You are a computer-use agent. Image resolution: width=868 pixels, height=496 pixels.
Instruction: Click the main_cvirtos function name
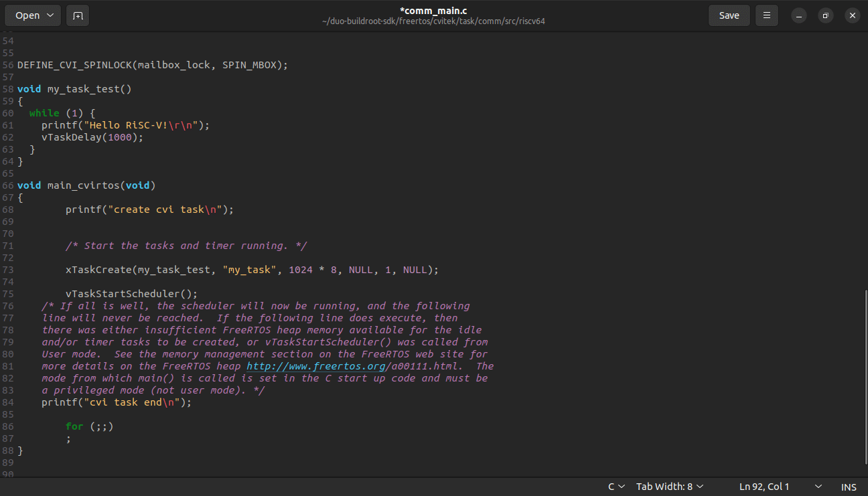(x=83, y=185)
